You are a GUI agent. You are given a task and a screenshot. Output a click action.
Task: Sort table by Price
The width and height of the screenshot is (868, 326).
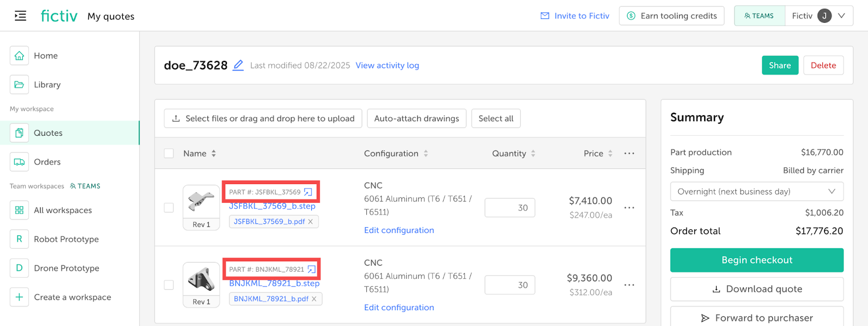coord(610,153)
